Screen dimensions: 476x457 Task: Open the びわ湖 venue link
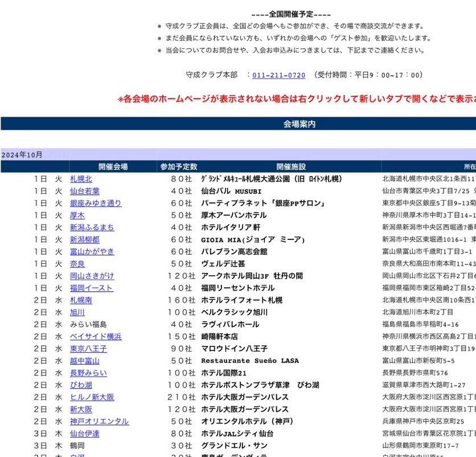81,385
